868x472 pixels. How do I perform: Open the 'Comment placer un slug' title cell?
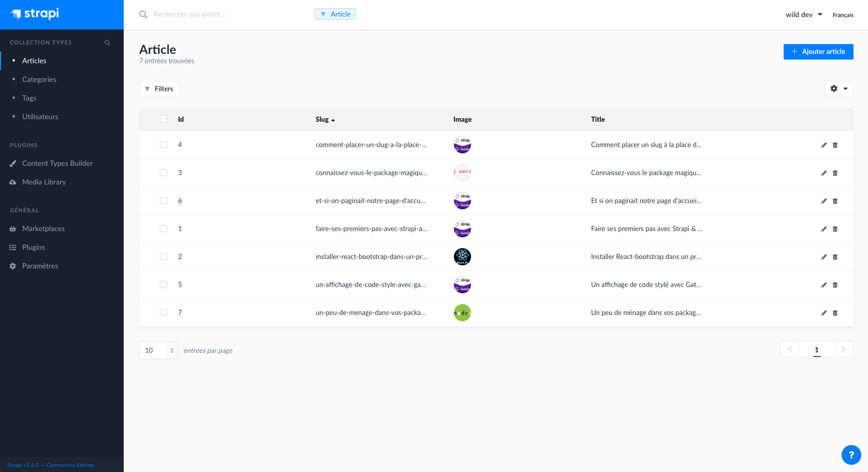tap(646, 145)
